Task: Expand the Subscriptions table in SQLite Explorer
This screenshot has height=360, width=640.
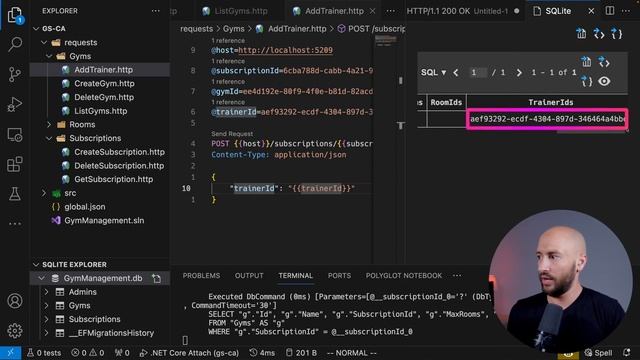Action: pyautogui.click(x=47, y=319)
